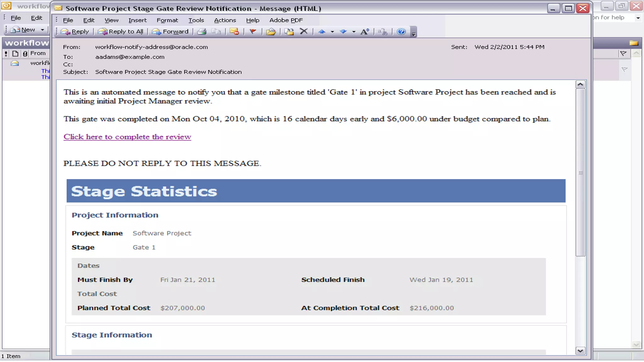Click the message scrollbar down arrow
The height and width of the screenshot is (362, 644).
(x=580, y=351)
